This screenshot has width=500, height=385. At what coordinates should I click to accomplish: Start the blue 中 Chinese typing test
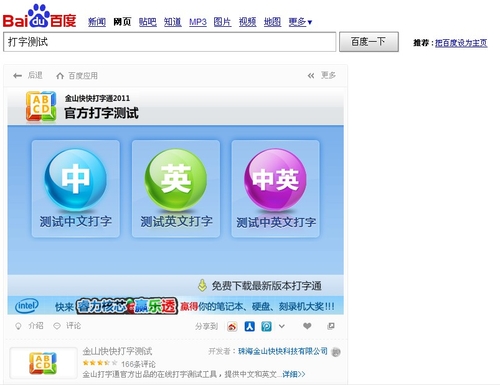click(x=76, y=179)
